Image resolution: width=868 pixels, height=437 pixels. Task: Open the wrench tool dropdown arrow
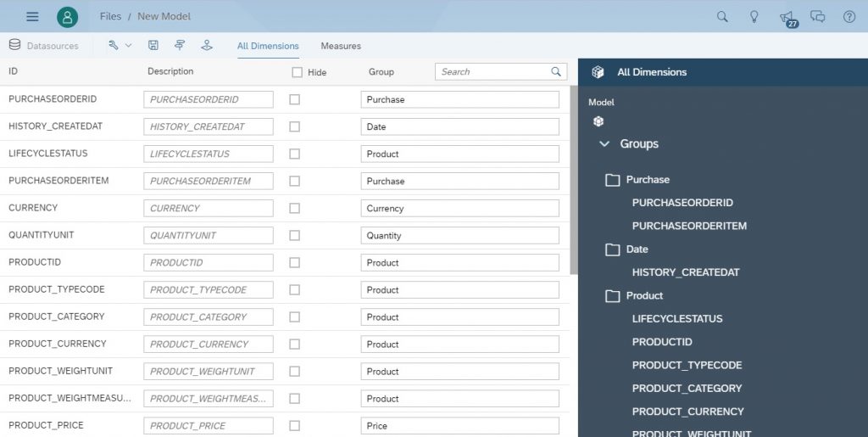(x=129, y=46)
